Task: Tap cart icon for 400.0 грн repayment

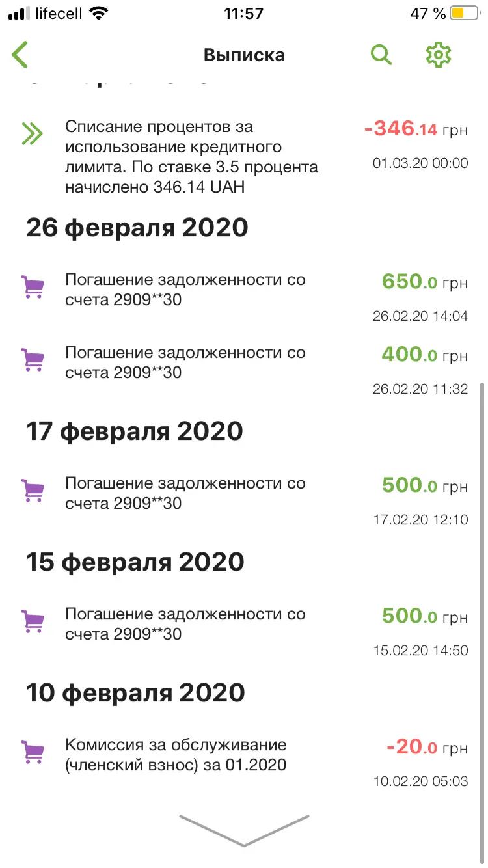Action: [33, 360]
